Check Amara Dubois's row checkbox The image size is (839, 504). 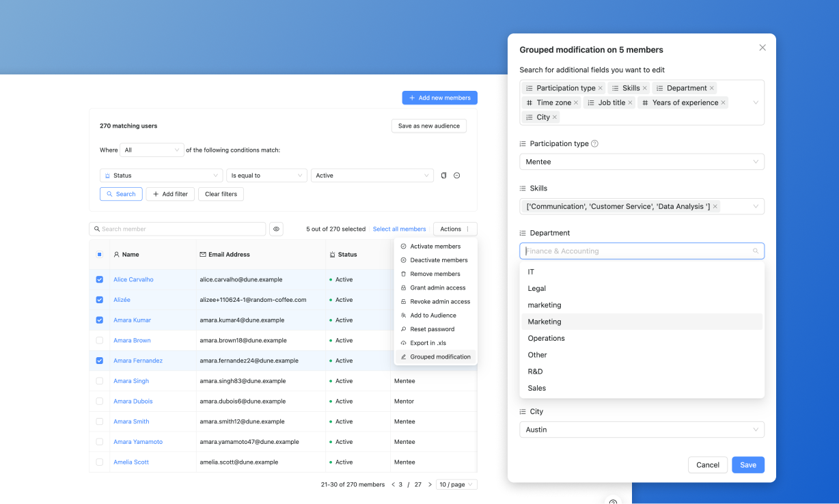100,402
